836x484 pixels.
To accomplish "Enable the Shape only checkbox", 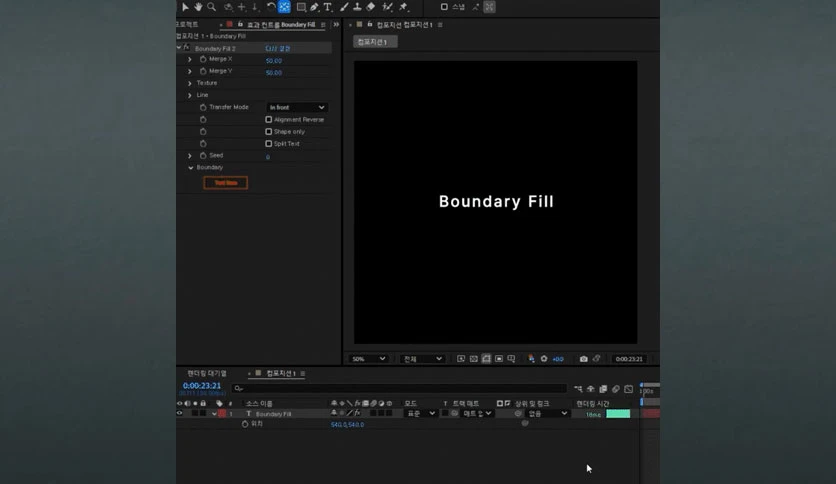I will [x=269, y=132].
